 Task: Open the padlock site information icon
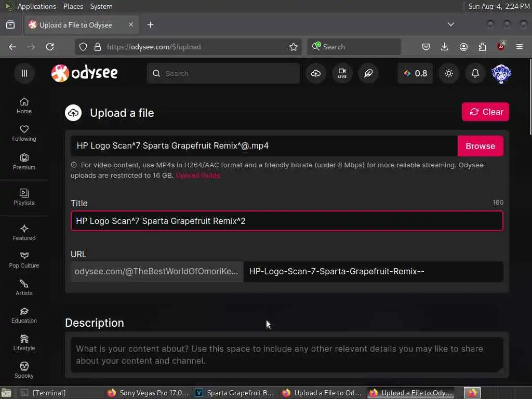click(x=98, y=47)
